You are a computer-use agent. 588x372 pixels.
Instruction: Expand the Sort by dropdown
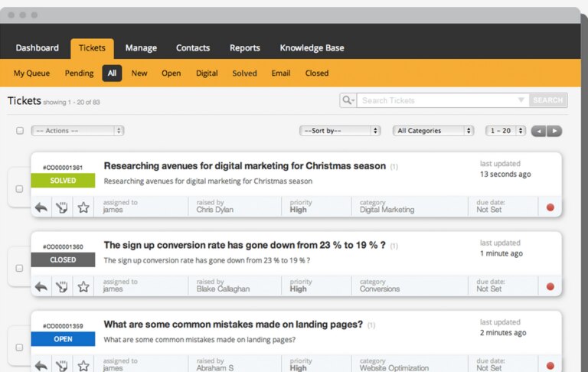340,130
